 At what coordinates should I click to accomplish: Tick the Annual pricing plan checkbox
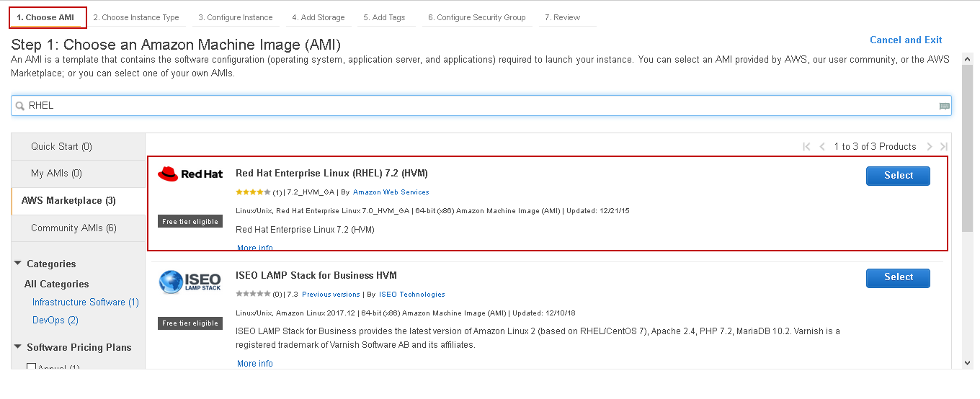click(x=31, y=368)
